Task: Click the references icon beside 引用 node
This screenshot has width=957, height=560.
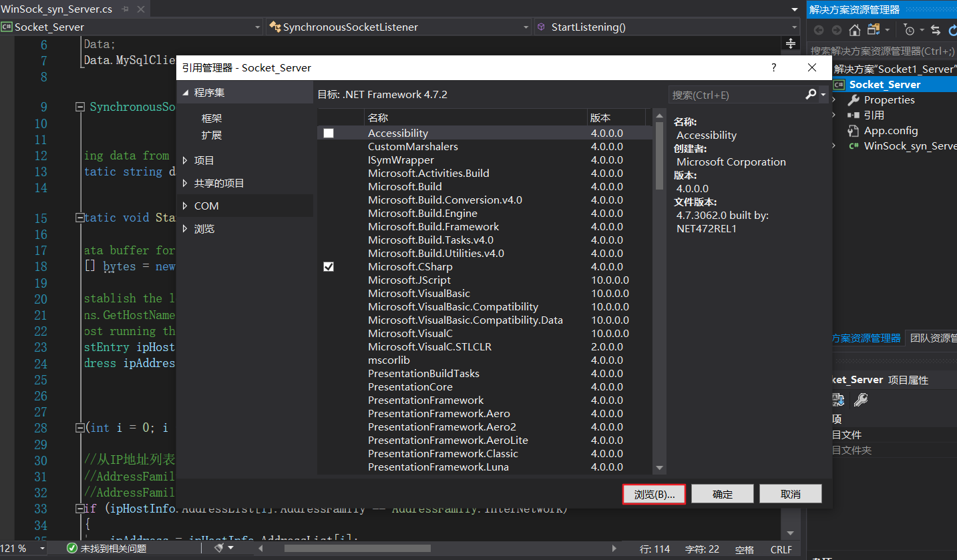Action: coord(853,115)
